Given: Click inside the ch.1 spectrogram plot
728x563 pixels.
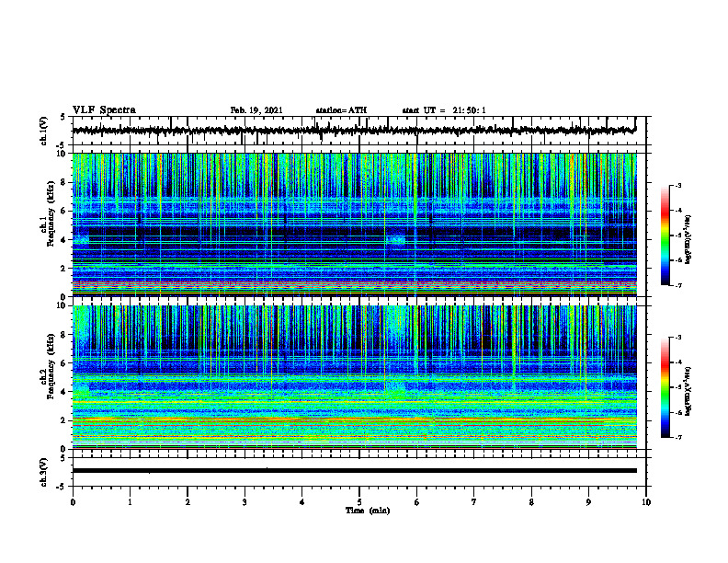Looking at the screenshot, I should click(355, 224).
